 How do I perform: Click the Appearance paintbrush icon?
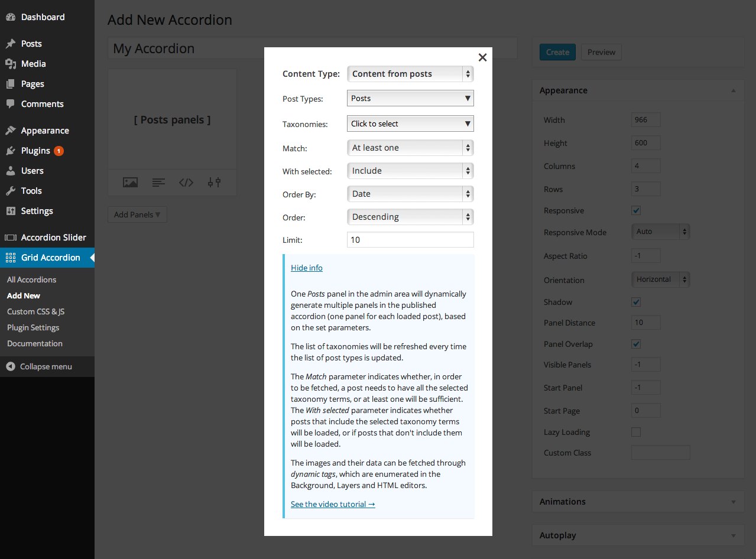[10, 131]
